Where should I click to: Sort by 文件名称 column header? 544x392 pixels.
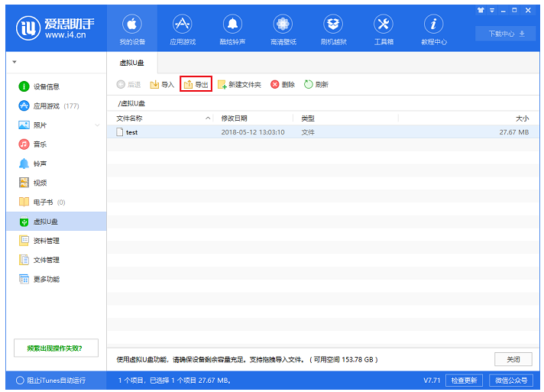click(x=130, y=118)
